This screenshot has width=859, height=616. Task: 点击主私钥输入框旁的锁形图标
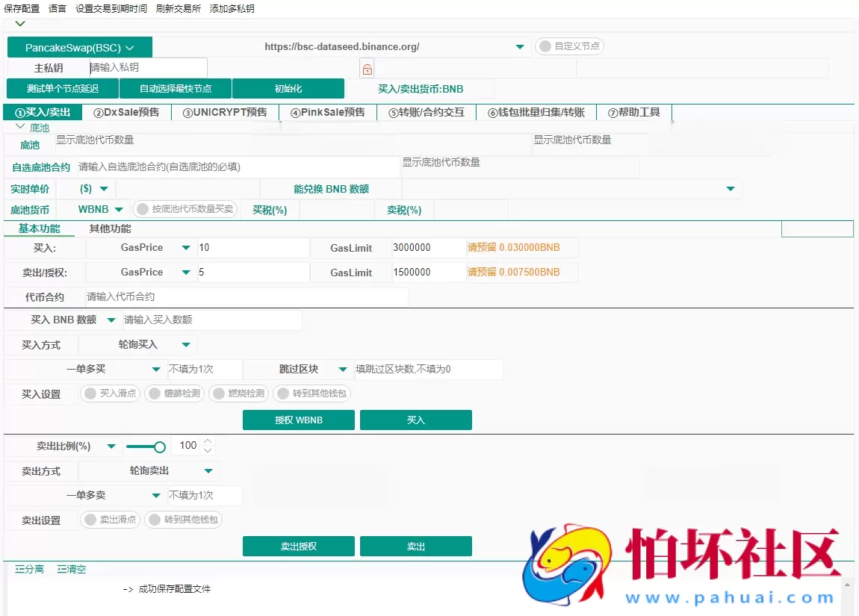pyautogui.click(x=366, y=68)
